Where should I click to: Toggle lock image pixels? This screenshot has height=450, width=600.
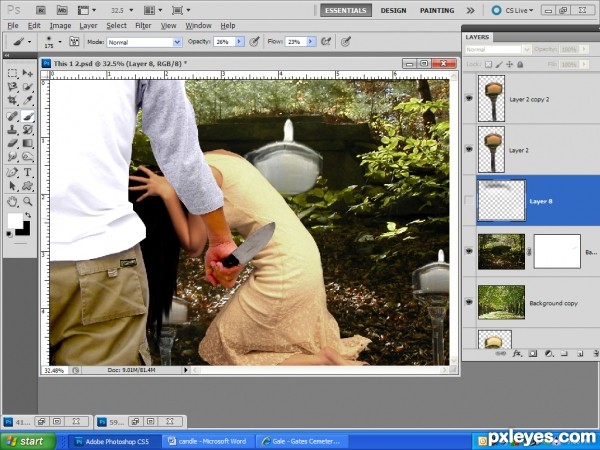point(499,65)
